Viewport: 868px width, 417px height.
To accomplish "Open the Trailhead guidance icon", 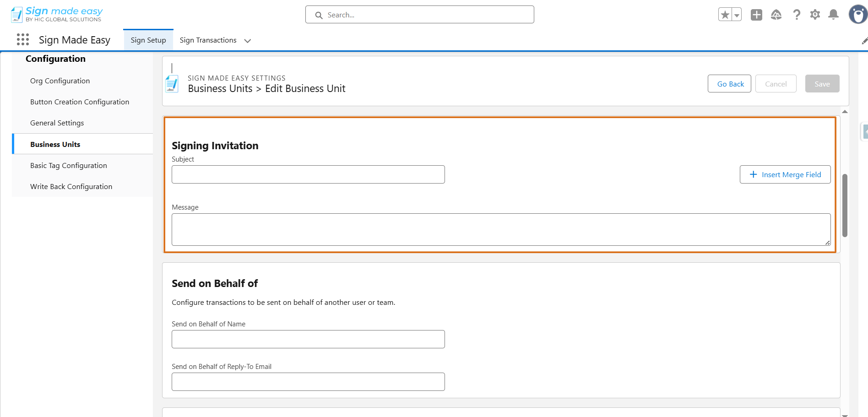I will [776, 15].
